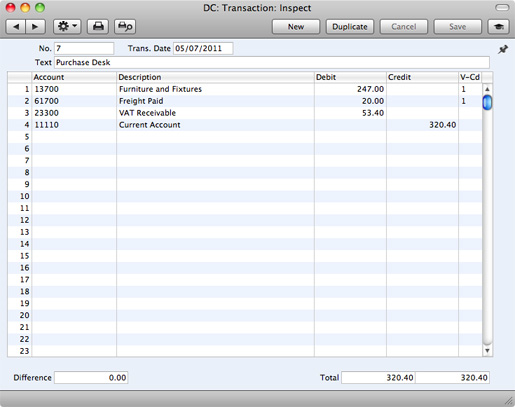Click the Duplicate button

350,26
